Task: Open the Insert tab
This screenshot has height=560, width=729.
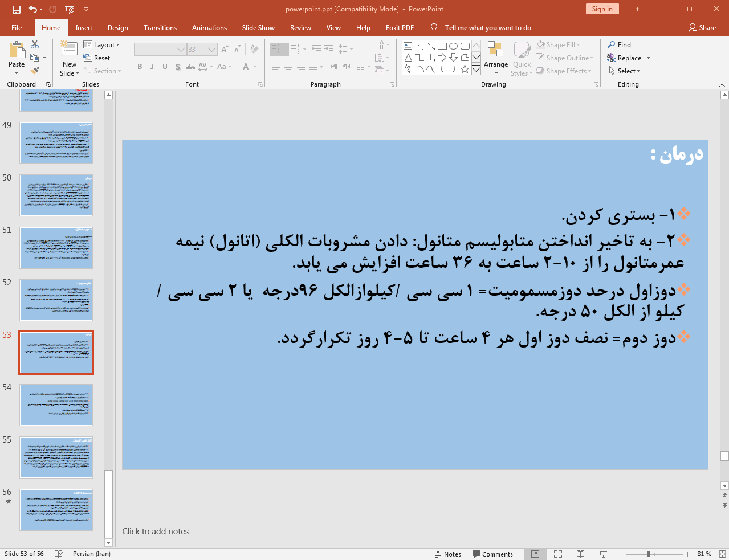Action: point(84,28)
